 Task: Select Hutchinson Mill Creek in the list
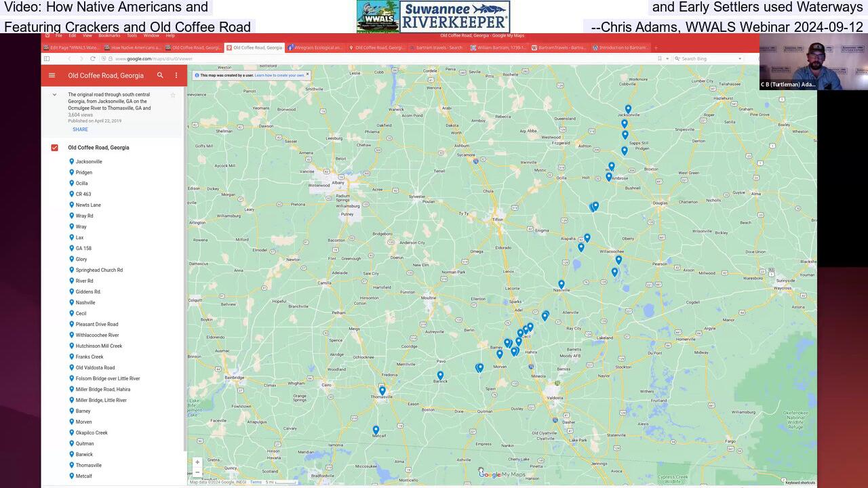99,346
